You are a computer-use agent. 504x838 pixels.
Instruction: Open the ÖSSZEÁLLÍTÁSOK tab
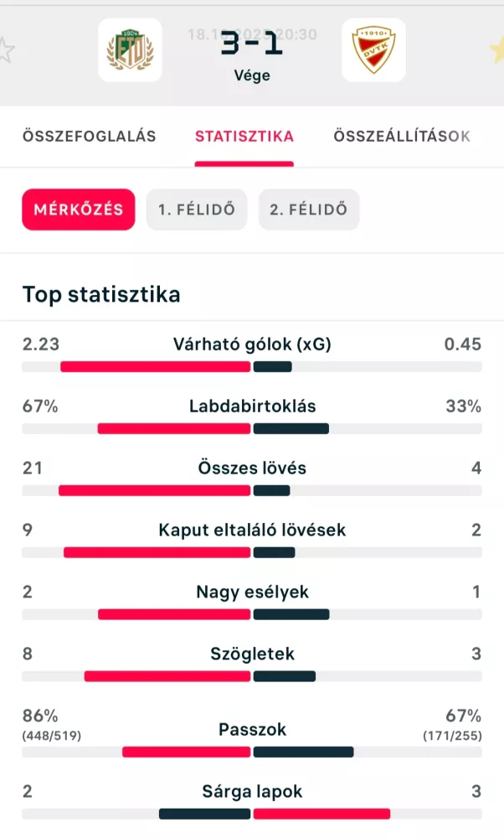click(x=402, y=137)
